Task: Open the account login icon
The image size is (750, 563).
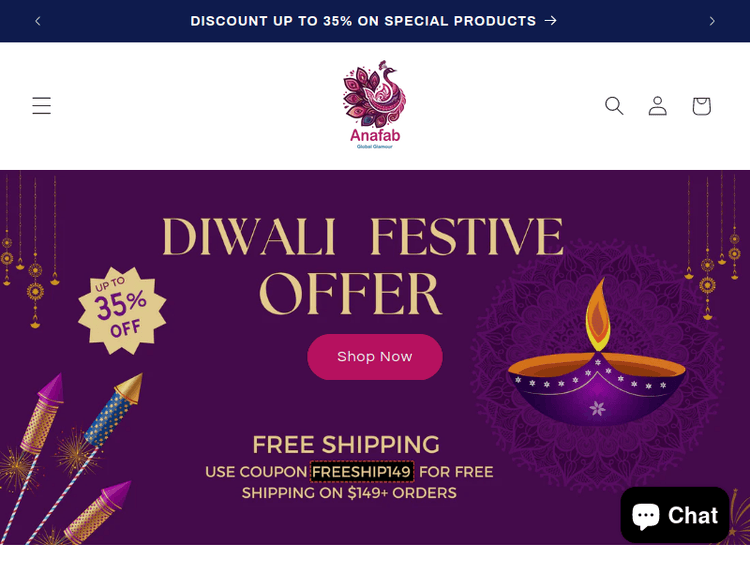Action: 658,106
